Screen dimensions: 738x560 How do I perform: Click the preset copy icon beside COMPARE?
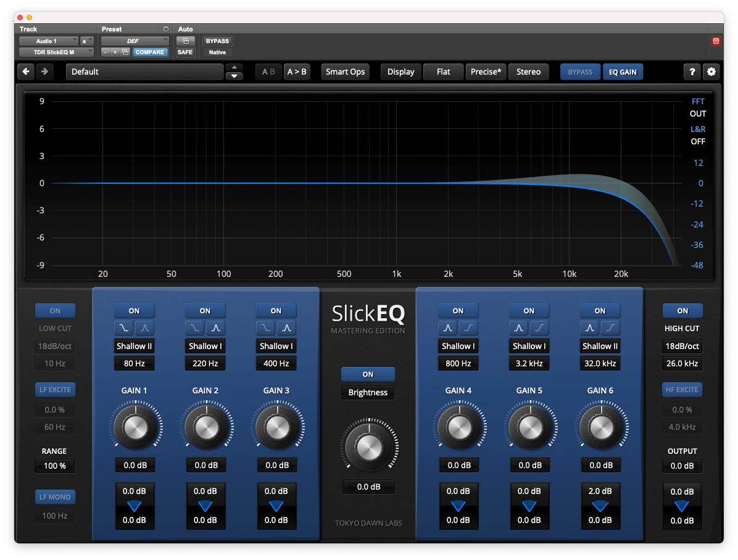coord(125,52)
